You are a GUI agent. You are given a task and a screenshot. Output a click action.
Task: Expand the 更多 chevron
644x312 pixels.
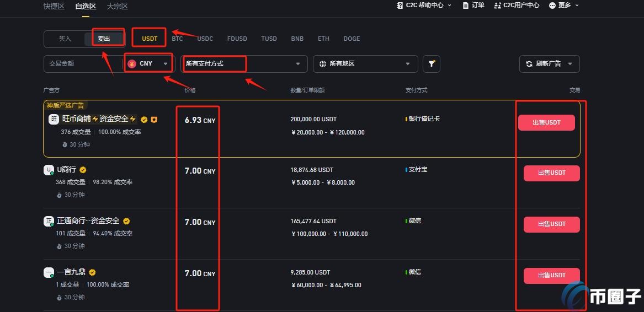(x=577, y=6)
